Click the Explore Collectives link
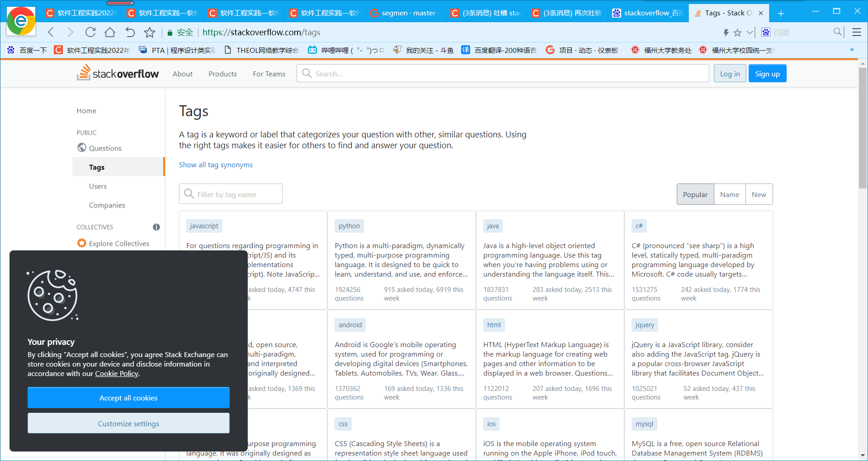Viewport: 868px width, 461px height. 119,244
